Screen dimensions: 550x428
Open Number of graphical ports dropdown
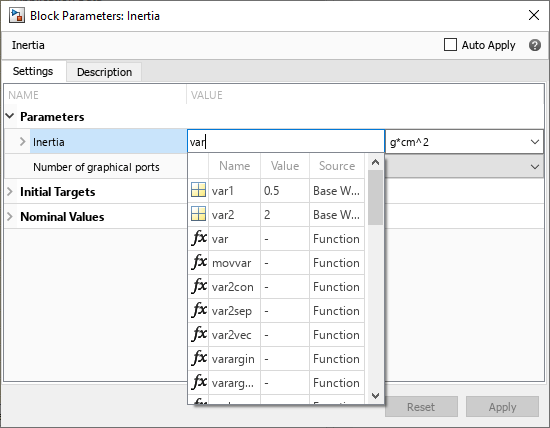click(x=535, y=167)
